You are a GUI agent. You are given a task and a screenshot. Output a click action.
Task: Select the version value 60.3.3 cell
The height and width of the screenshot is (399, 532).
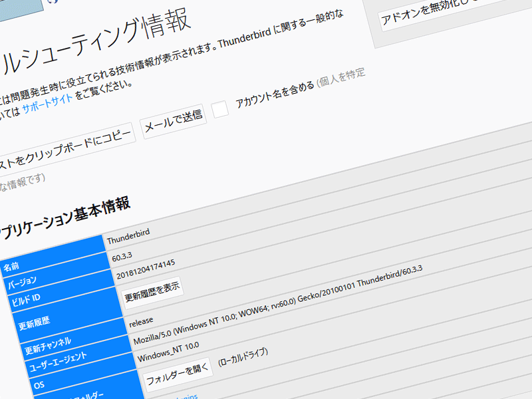122,257
